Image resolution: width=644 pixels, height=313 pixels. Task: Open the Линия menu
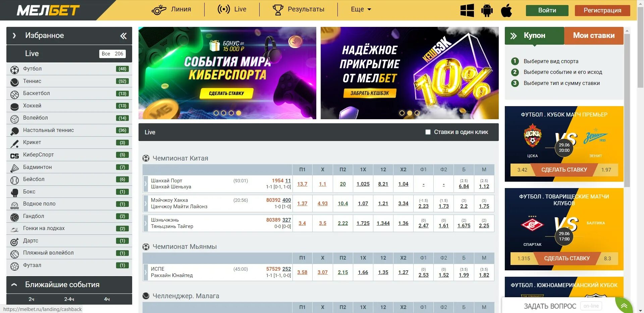click(171, 9)
